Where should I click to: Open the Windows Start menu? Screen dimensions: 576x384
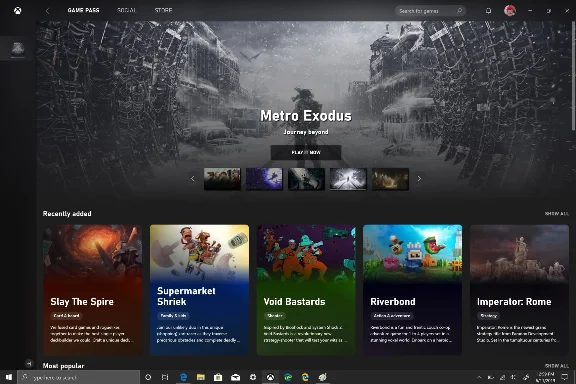[x=8, y=377]
